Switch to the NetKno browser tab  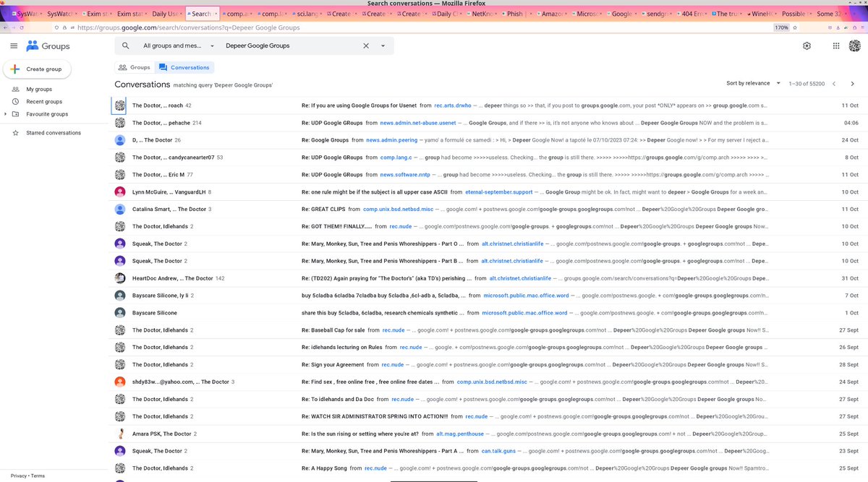484,14
